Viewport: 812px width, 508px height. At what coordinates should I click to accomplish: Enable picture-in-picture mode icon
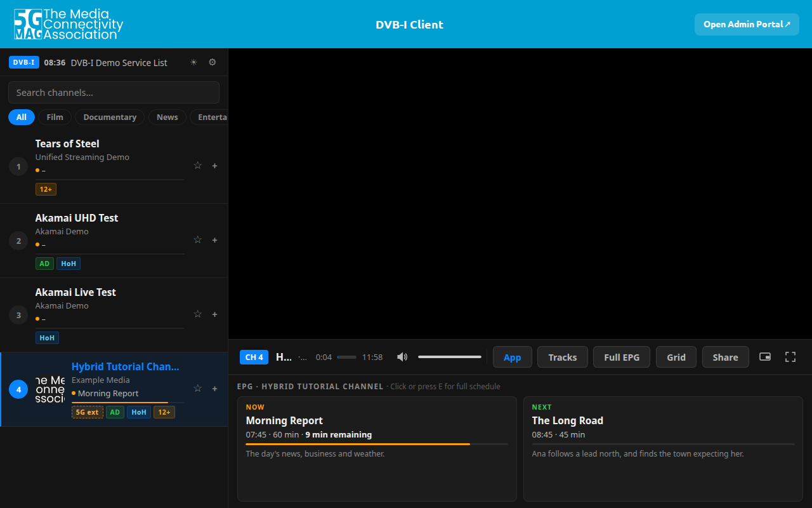click(765, 357)
